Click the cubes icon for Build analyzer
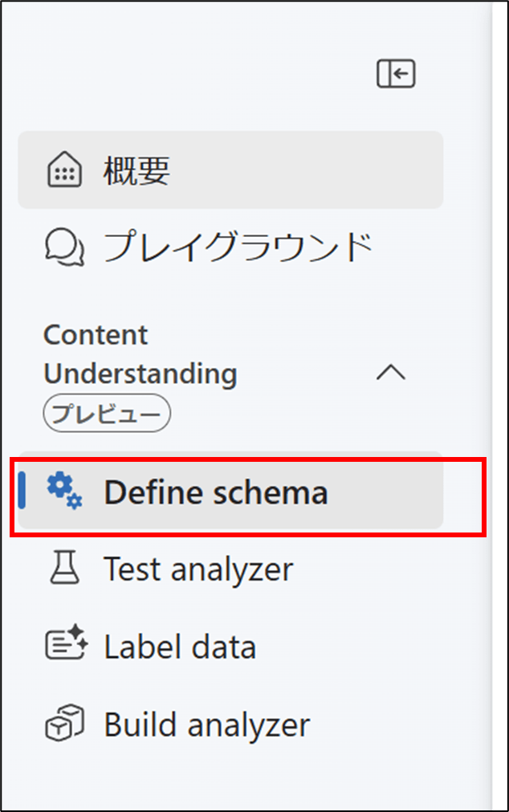The image size is (509, 812). [x=65, y=723]
